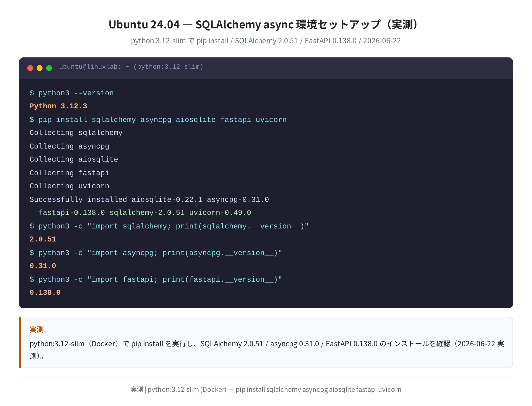Screen dimensions: 532x406
Task: Click the output '0.138.0'
Action: pyautogui.click(x=45, y=292)
